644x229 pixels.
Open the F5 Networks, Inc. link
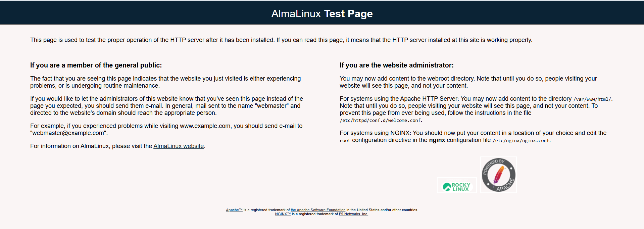coord(353,214)
